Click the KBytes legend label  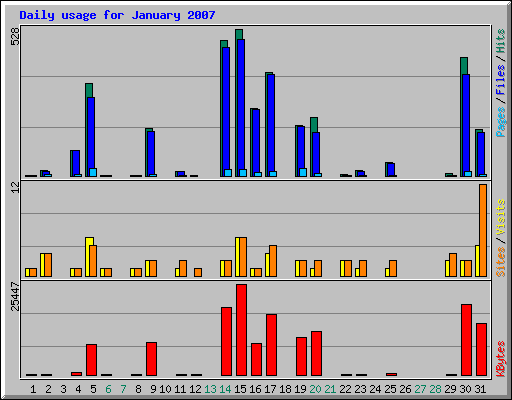click(501, 359)
